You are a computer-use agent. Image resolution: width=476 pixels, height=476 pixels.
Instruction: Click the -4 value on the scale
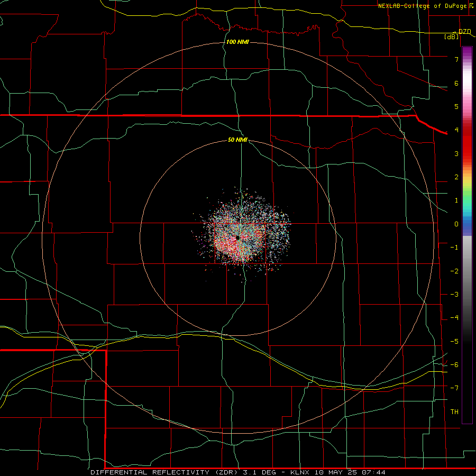454,318
